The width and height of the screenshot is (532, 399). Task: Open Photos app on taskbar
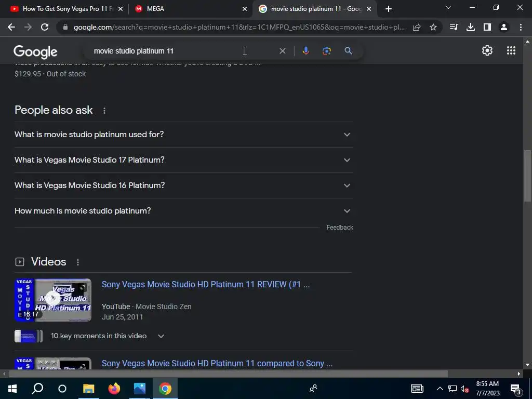tap(139, 389)
